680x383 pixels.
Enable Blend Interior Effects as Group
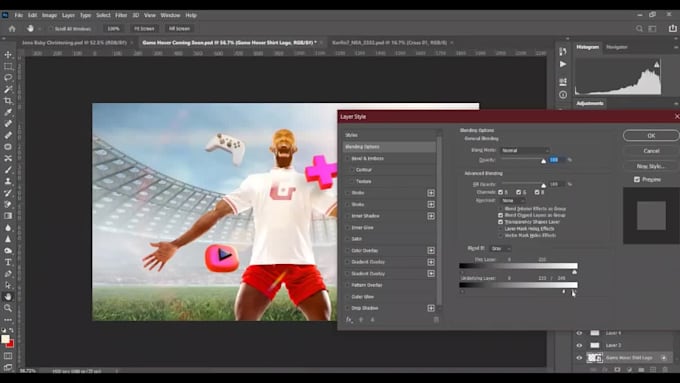[500, 209]
